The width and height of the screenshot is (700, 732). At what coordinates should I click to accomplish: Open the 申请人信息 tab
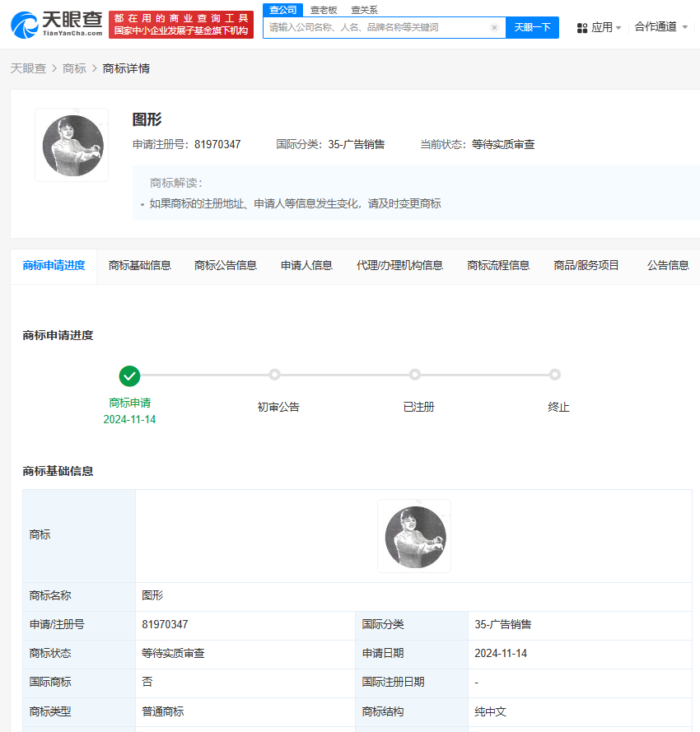(x=306, y=266)
